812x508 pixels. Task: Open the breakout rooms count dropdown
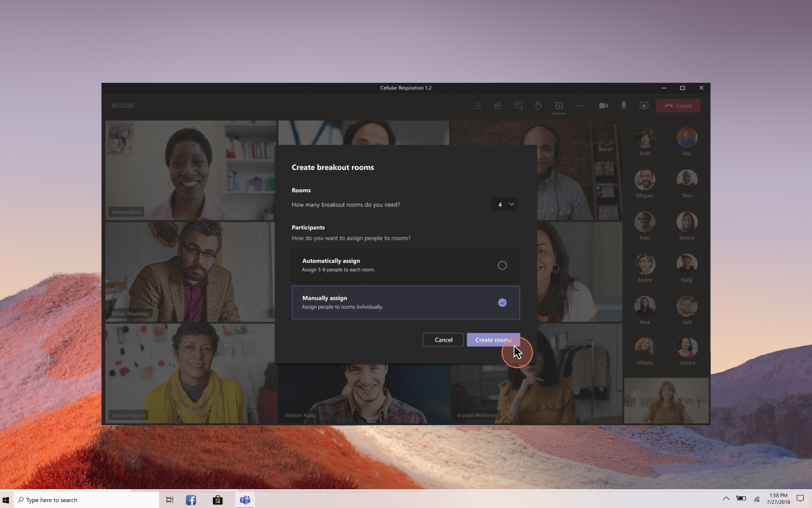point(504,204)
